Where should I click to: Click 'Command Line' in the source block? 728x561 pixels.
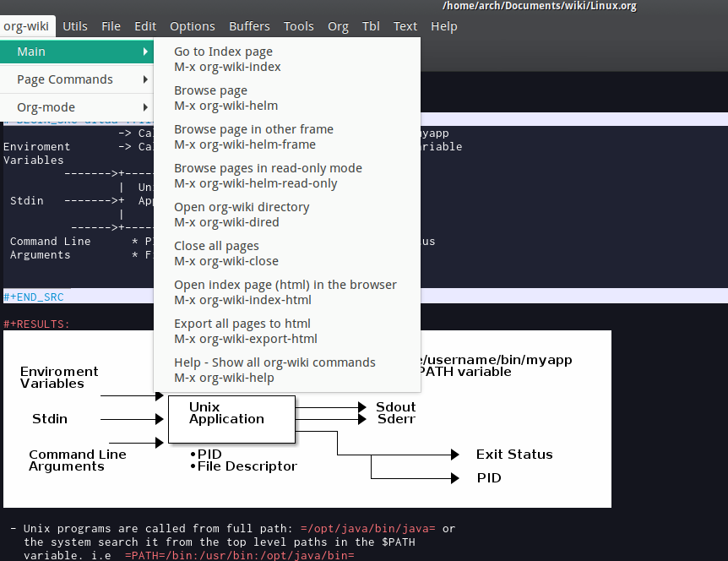click(50, 242)
